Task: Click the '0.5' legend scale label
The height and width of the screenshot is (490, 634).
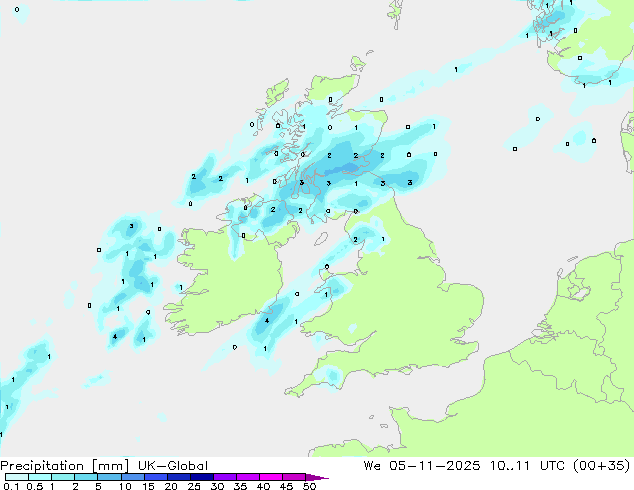Action: [x=34, y=486]
